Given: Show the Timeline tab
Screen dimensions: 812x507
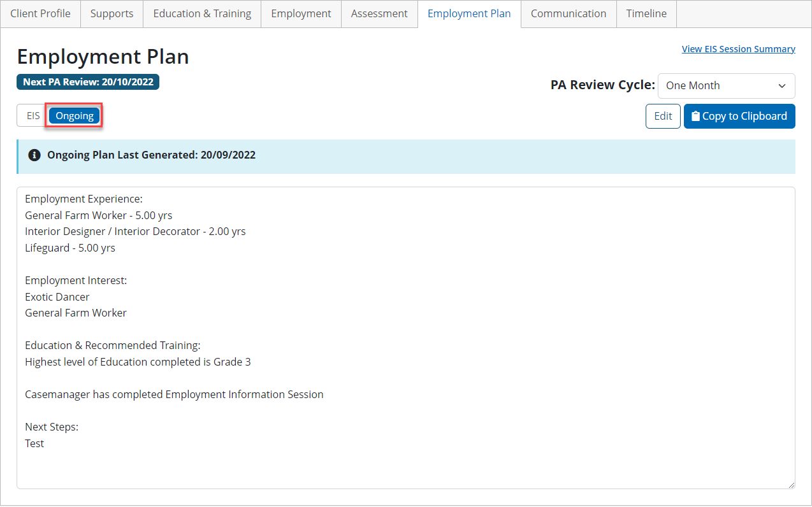Looking at the screenshot, I should click(646, 13).
